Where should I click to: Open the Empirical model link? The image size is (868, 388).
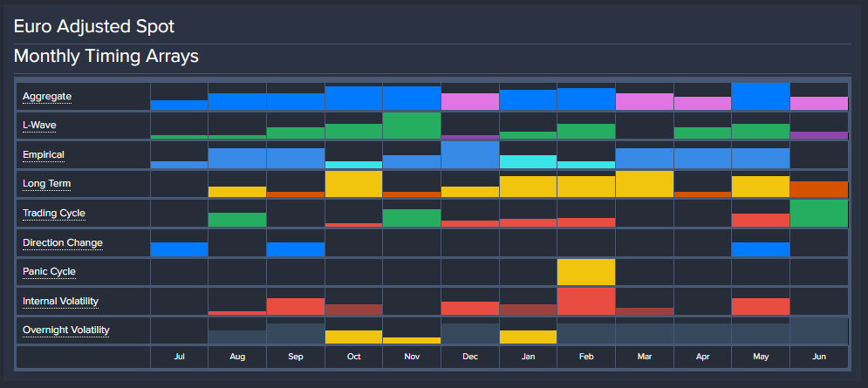[44, 154]
